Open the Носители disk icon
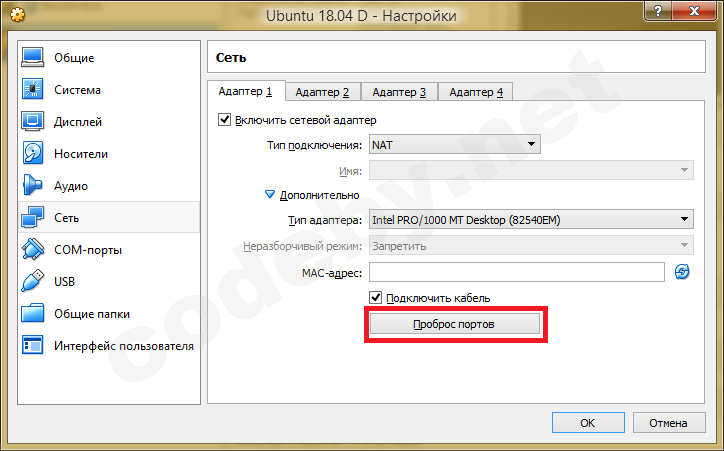 (x=32, y=153)
